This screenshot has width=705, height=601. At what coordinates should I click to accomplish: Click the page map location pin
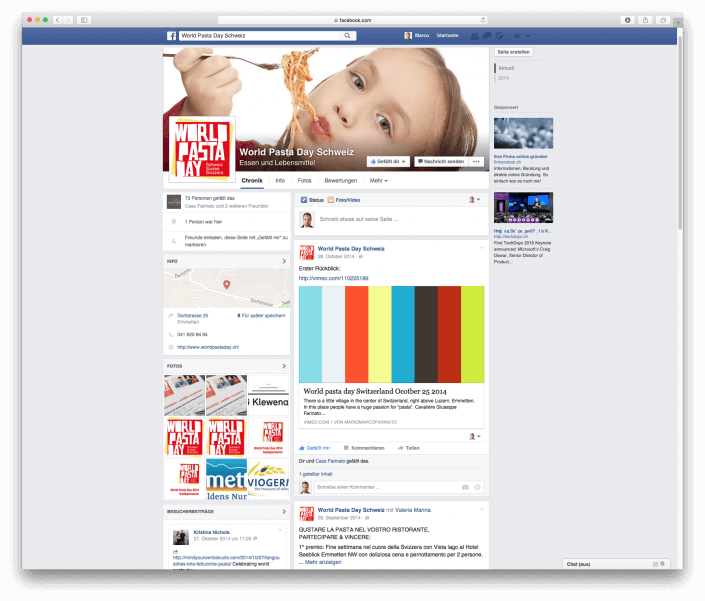pyautogui.click(x=227, y=285)
